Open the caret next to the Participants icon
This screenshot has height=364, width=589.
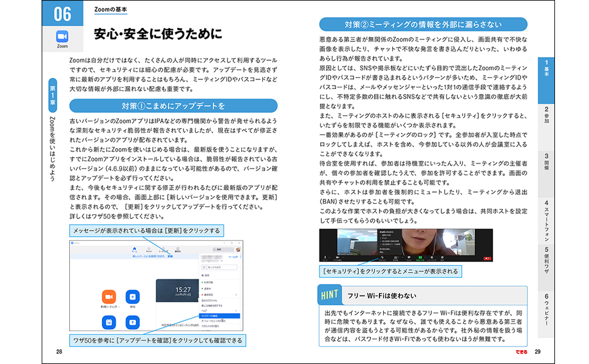403,257
